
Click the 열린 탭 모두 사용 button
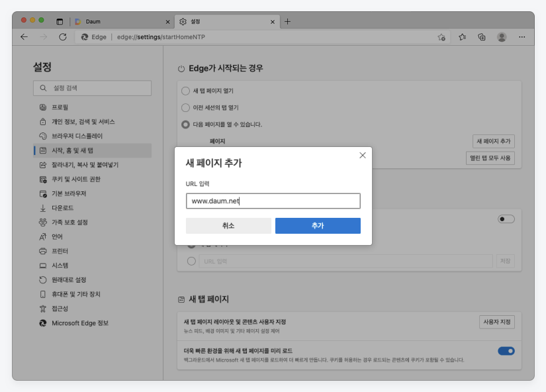(490, 158)
